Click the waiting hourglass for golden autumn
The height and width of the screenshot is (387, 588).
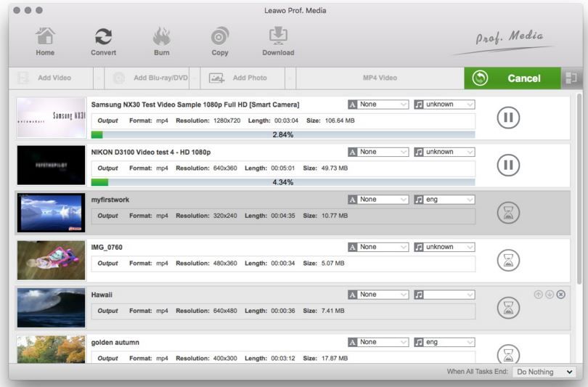pos(508,354)
